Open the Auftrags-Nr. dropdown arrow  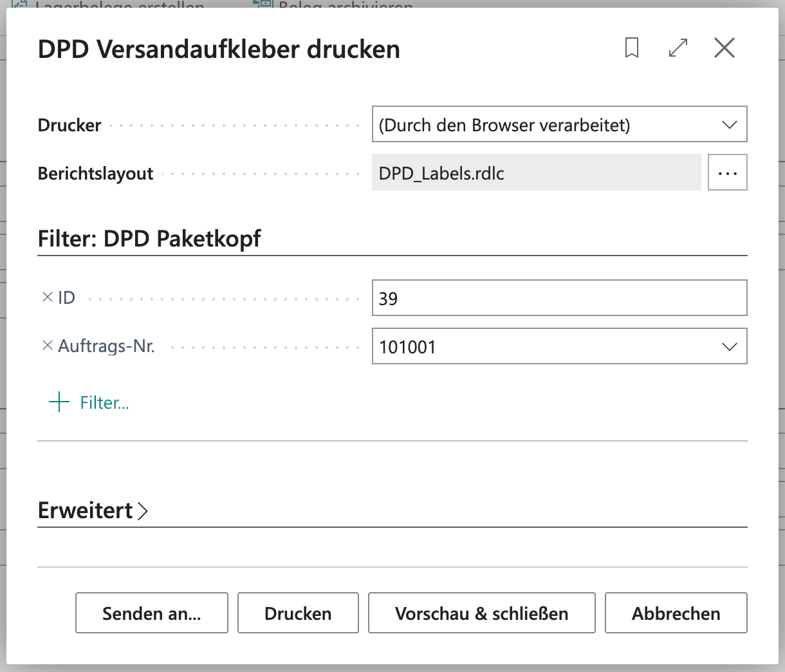tap(729, 347)
